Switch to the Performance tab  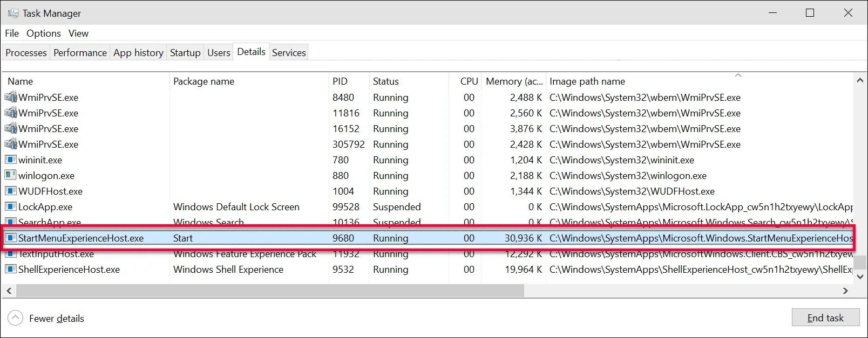click(80, 52)
